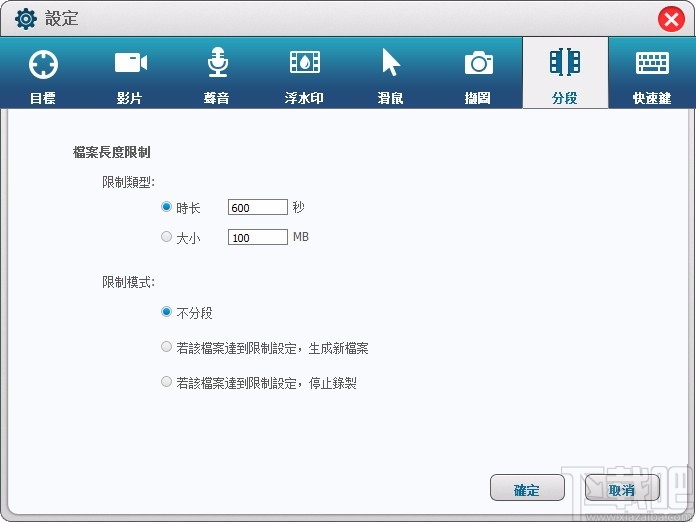Viewport: 696px width, 522px height.
Task: Open the 滑鼠 cursor settings tab
Action: (391, 73)
